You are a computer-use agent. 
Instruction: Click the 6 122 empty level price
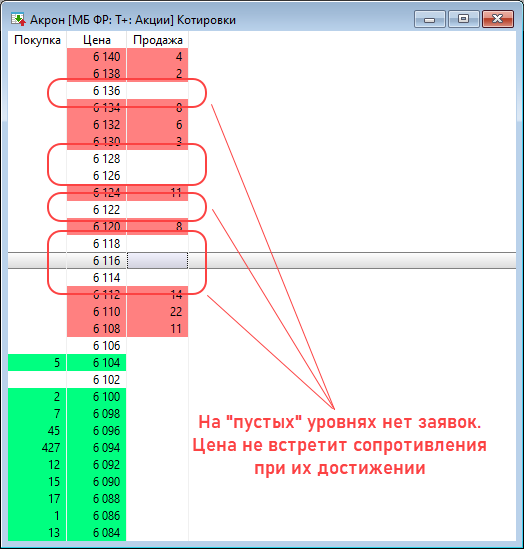[x=97, y=209]
